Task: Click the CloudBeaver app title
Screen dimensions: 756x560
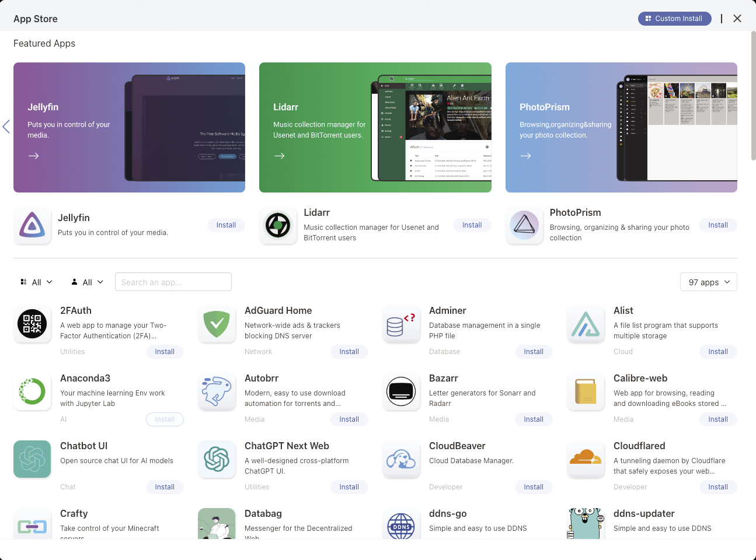Action: [457, 446]
